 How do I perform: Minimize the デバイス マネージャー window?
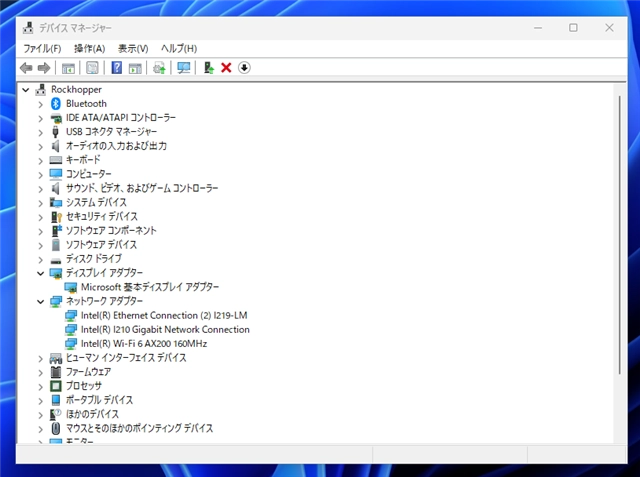click(x=538, y=28)
